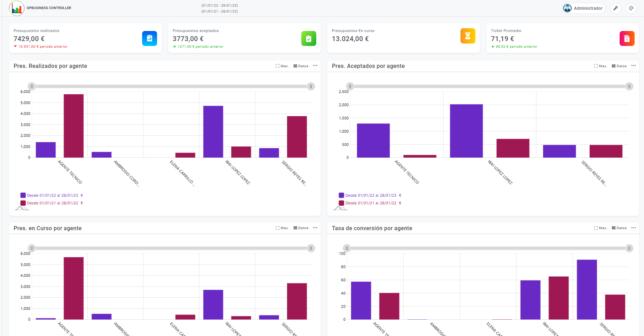644x336 pixels.
Task: Maximize the Pres. Aceptados por agente chart
Action: point(600,66)
